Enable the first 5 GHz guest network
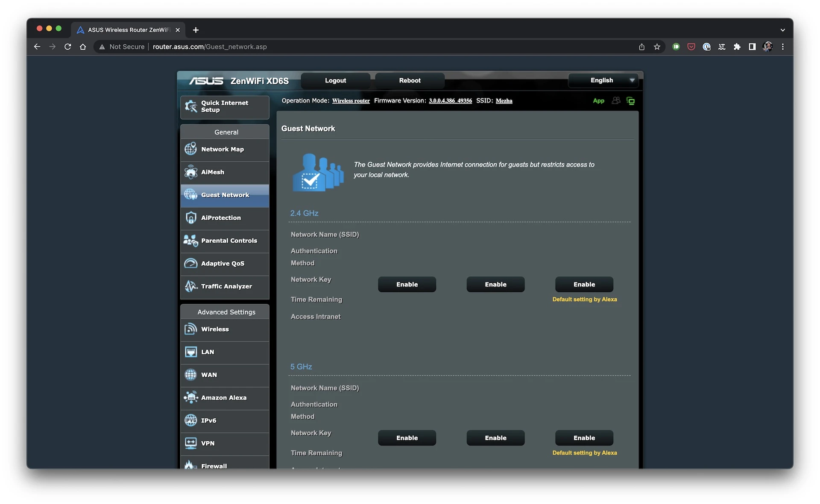 coord(407,438)
